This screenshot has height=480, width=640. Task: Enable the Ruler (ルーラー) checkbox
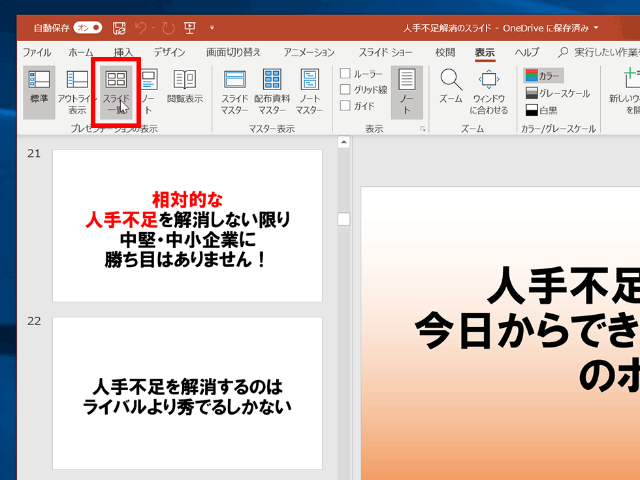click(346, 73)
